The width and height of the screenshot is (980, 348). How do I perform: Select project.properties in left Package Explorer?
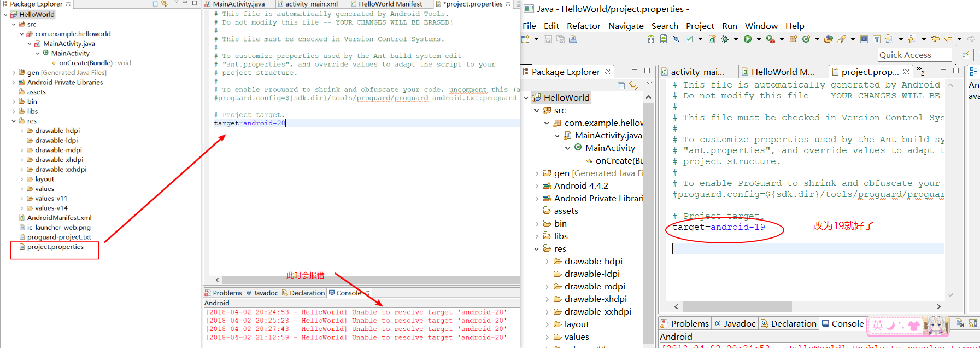pyautogui.click(x=55, y=247)
